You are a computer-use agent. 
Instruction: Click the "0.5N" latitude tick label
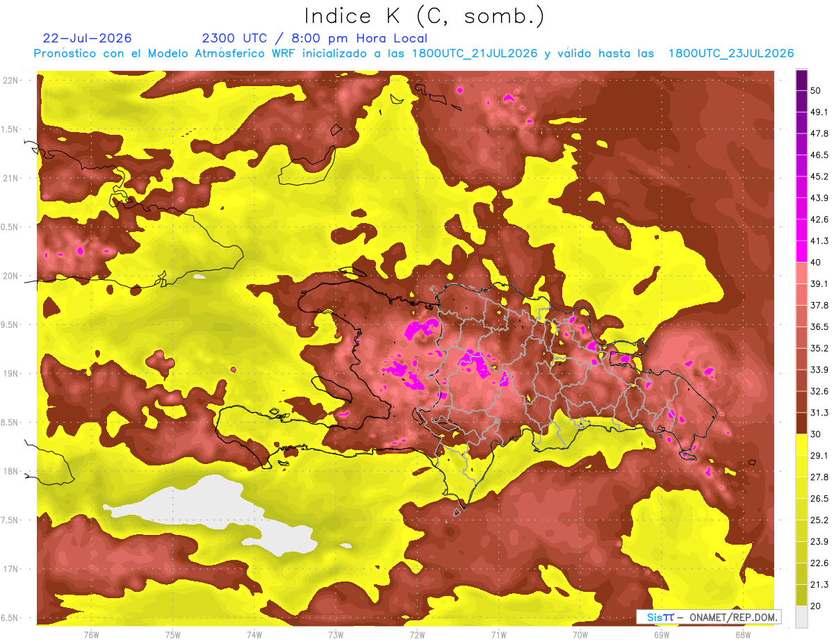(x=10, y=227)
